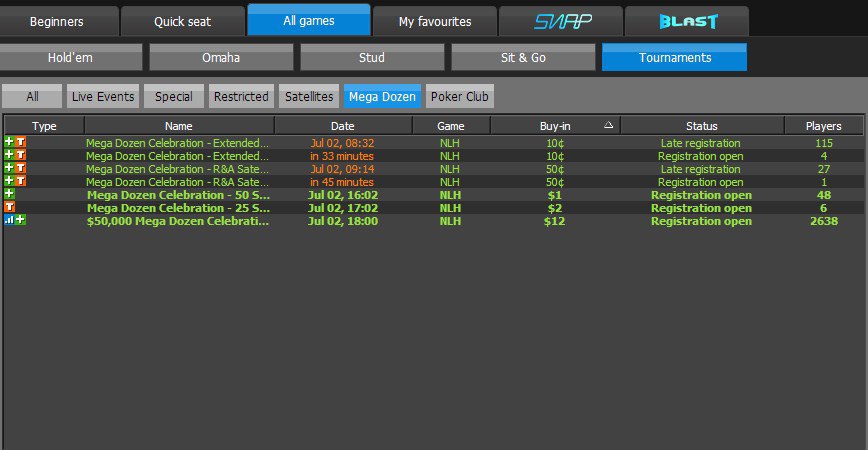Click orange T icon in Jul 02, 08:32 row

(20, 142)
